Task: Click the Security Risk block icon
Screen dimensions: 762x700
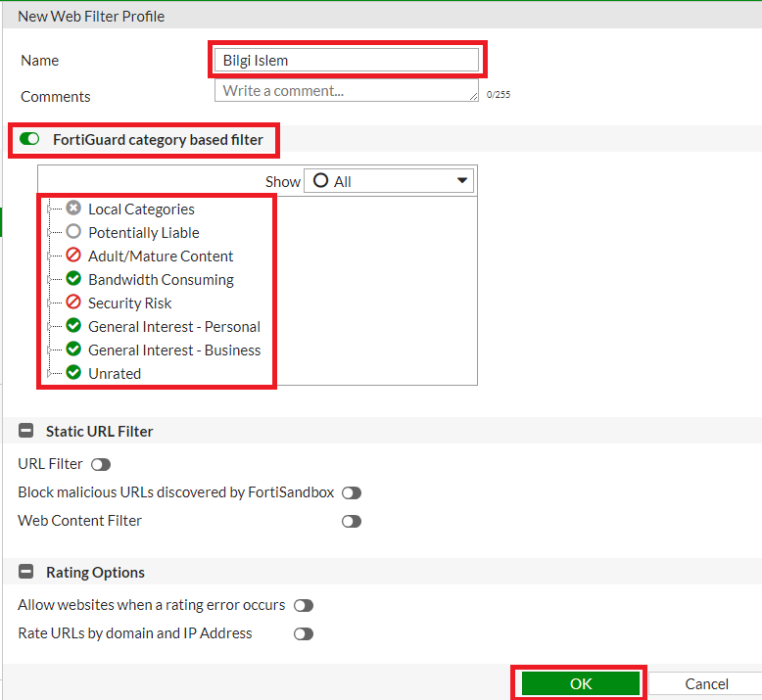Action: click(x=73, y=303)
